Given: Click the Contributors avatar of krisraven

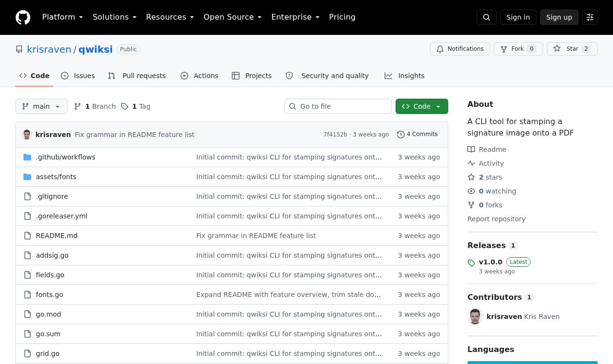Looking at the screenshot, I should coord(475,317).
